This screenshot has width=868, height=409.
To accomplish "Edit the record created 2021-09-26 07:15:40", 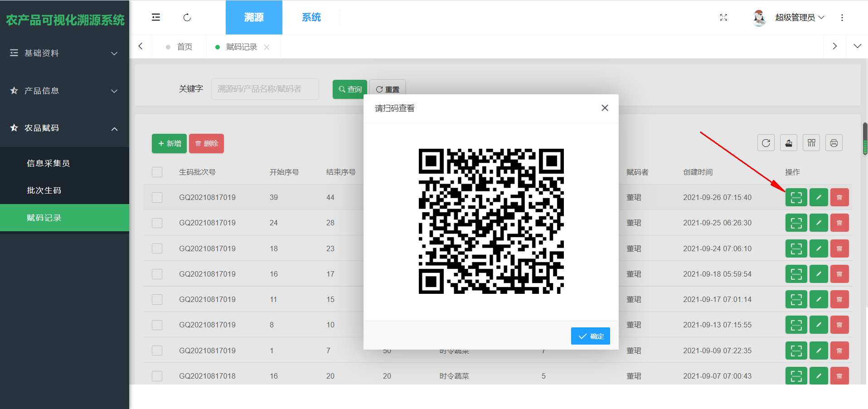I will [819, 197].
